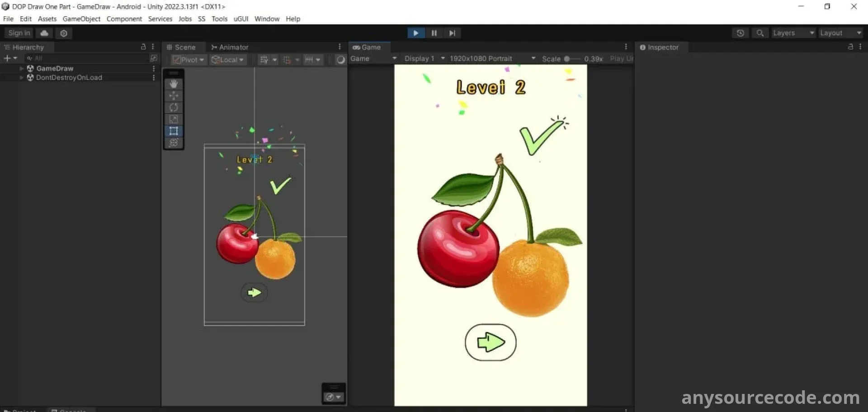
Task: Switch to the Animator tab
Action: [230, 47]
